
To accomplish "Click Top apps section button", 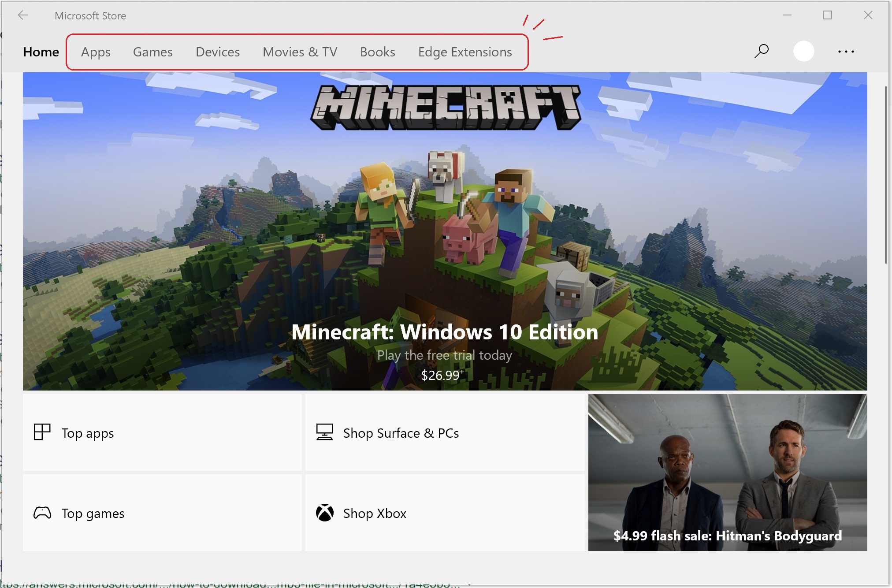I will point(164,432).
